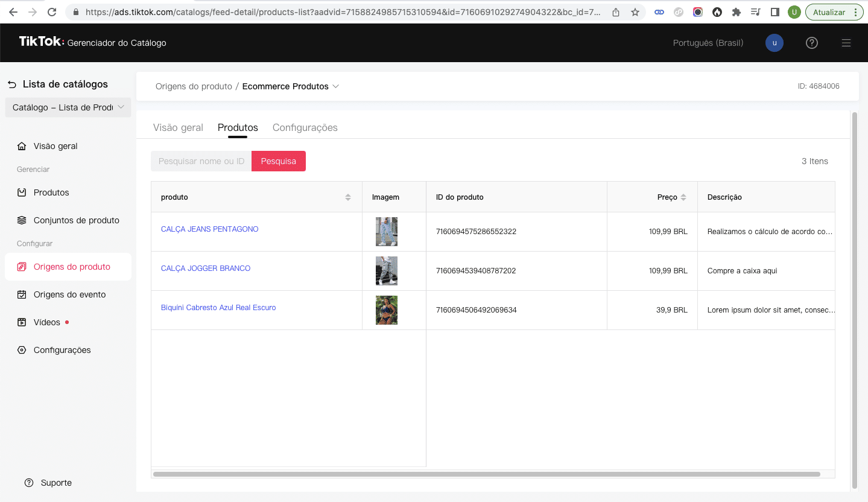Expand the Catálogo selector dropdown
Viewport: 868px width, 502px height.
pyautogui.click(x=68, y=107)
